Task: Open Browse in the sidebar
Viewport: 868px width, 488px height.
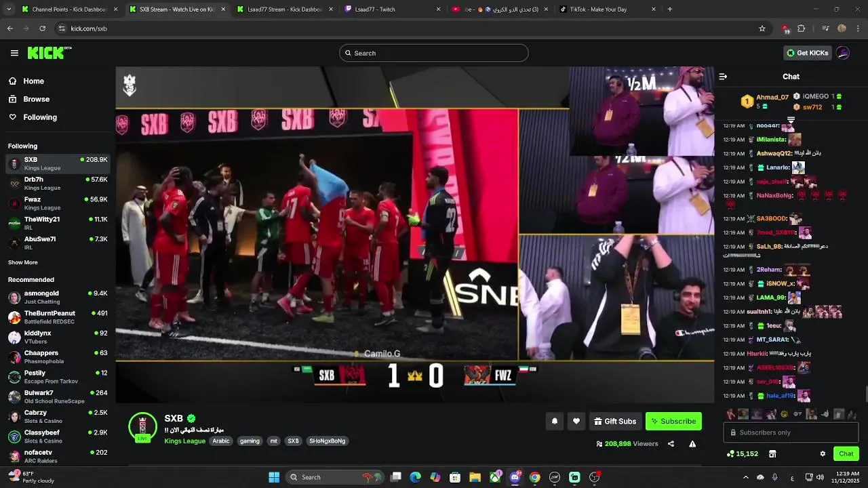Action: (x=36, y=99)
